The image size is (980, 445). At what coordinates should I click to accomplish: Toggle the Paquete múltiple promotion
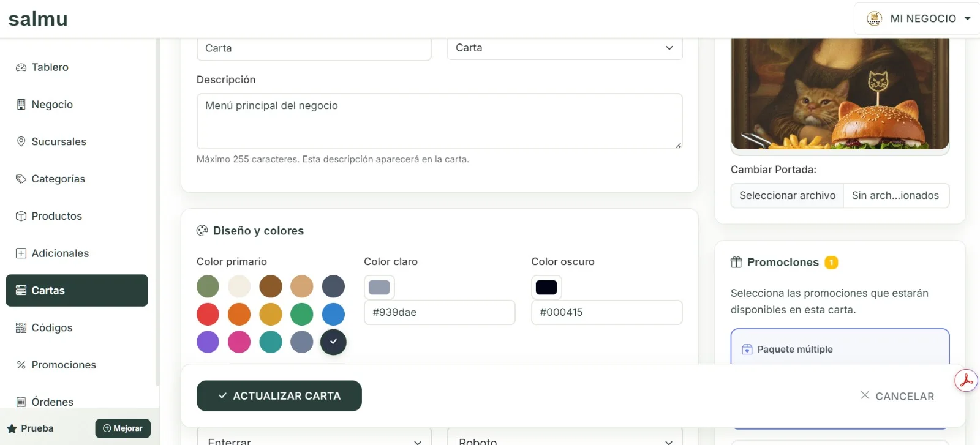click(x=839, y=349)
